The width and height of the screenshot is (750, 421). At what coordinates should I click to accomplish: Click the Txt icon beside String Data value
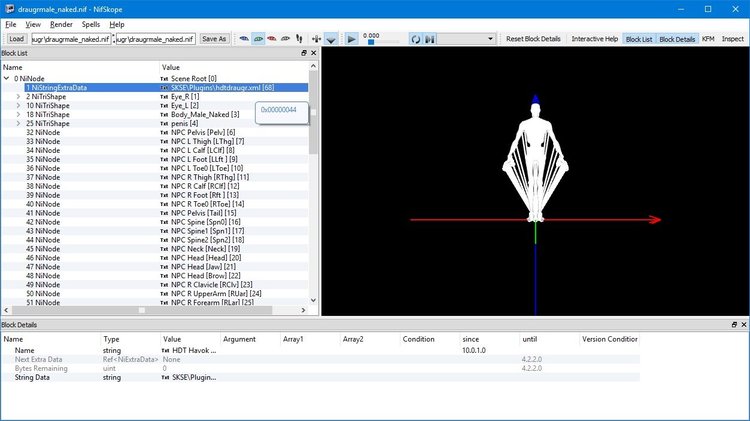click(165, 377)
